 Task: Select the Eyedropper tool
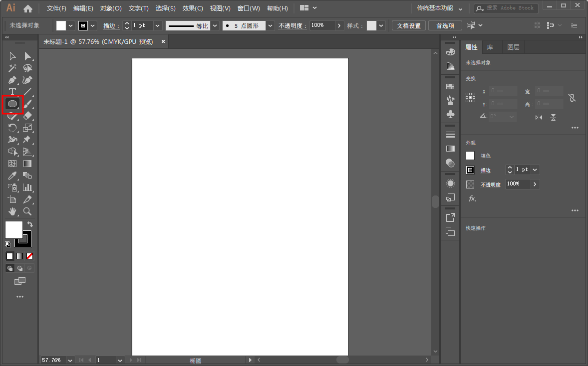click(x=12, y=176)
